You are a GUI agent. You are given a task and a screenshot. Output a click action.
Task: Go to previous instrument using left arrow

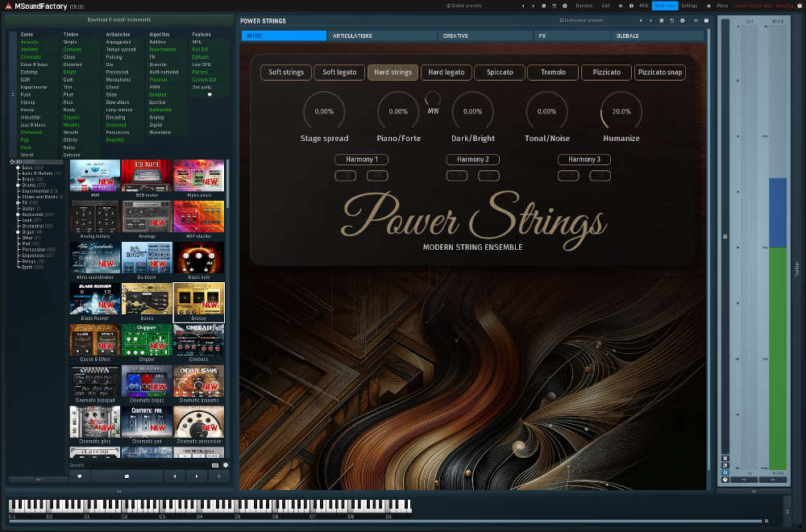(x=175, y=476)
